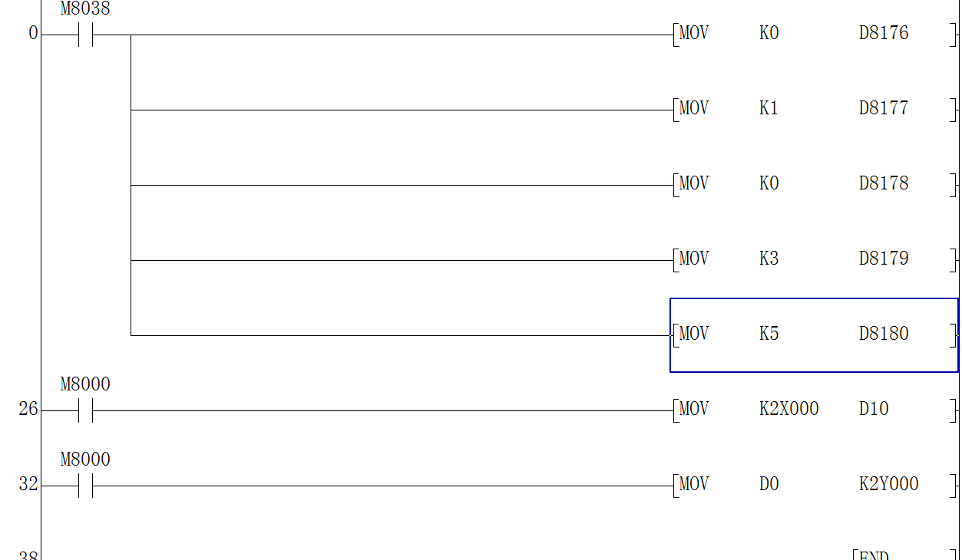
Task: Click the M8038 contact at step 0
Action: tap(84, 35)
